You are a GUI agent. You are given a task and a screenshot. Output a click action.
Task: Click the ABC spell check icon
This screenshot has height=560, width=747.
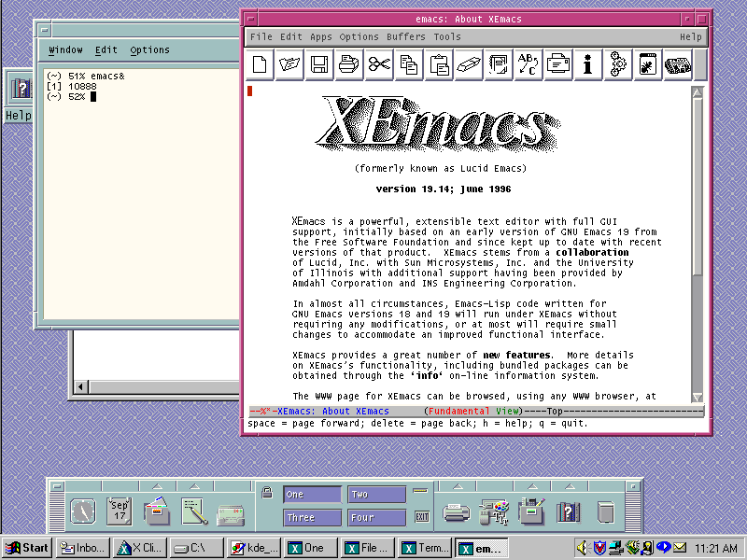(528, 64)
